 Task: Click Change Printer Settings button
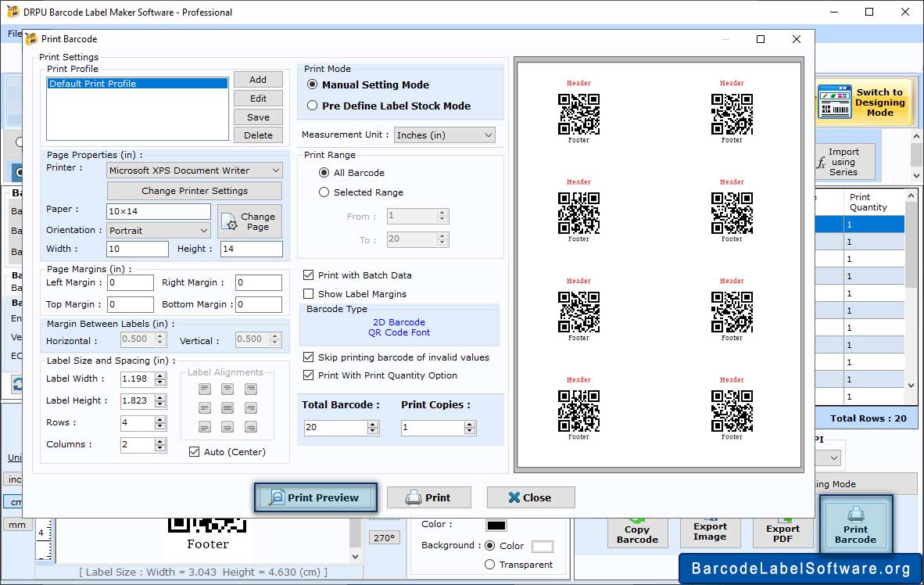(x=195, y=191)
